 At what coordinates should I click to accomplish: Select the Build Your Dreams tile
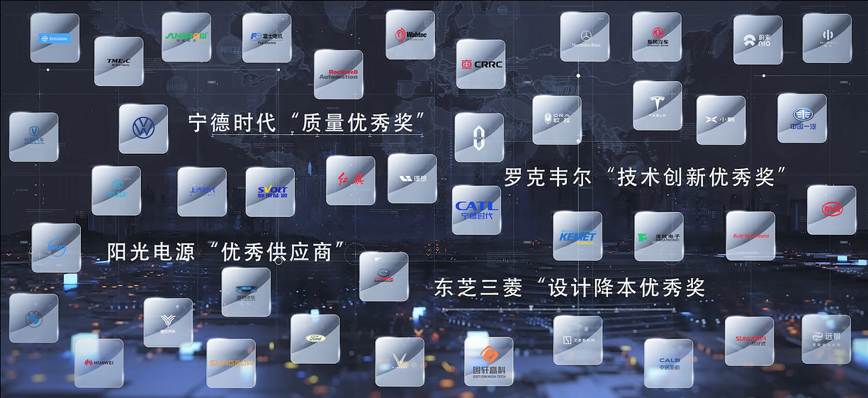tap(750, 235)
